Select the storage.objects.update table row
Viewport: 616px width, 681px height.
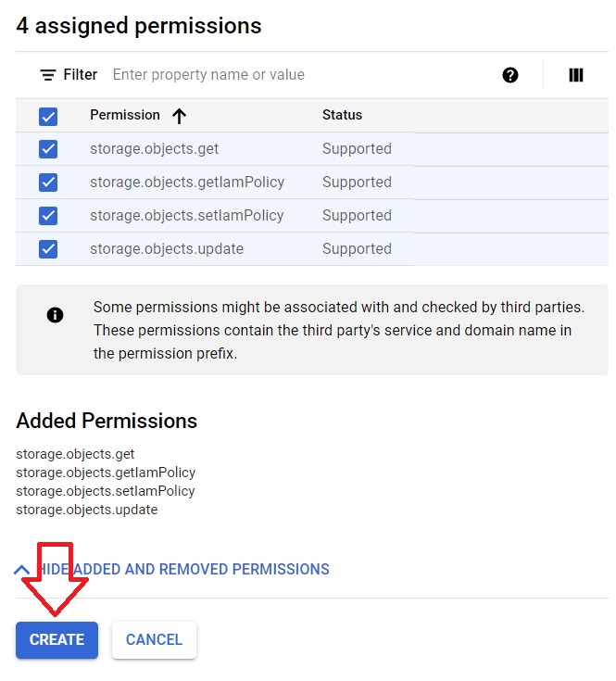(311, 249)
